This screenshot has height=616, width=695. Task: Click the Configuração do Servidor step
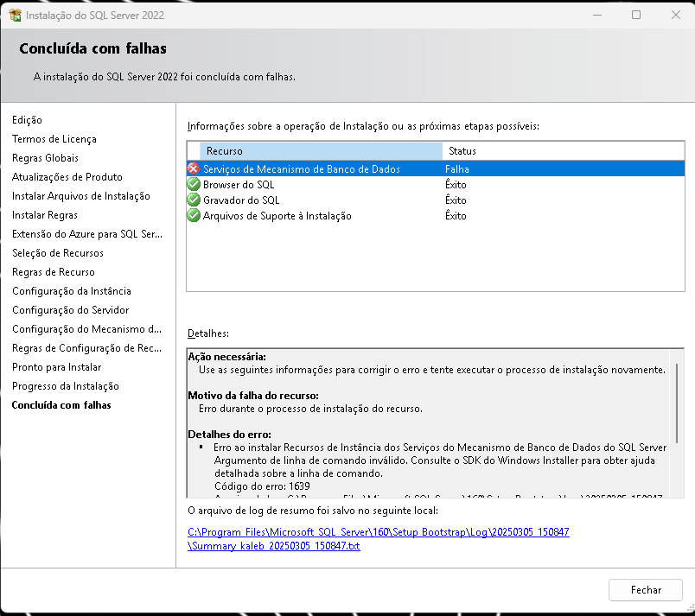coord(71,310)
